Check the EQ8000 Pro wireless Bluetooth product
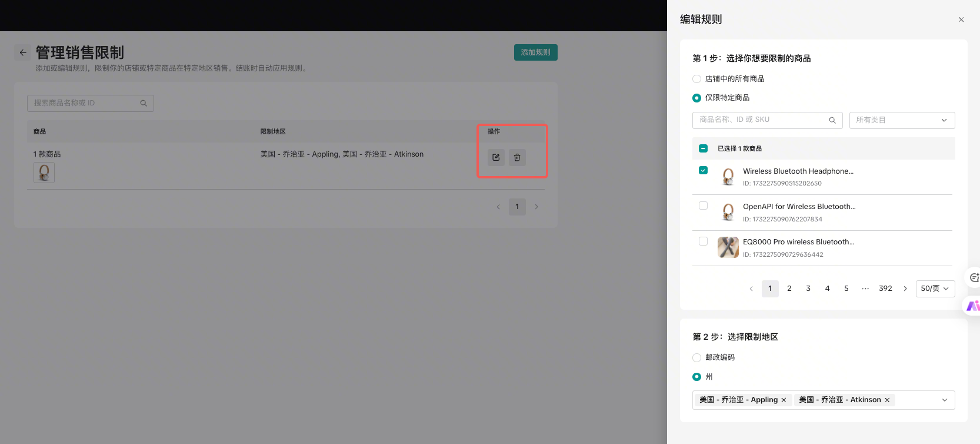The image size is (980, 444). click(x=703, y=241)
